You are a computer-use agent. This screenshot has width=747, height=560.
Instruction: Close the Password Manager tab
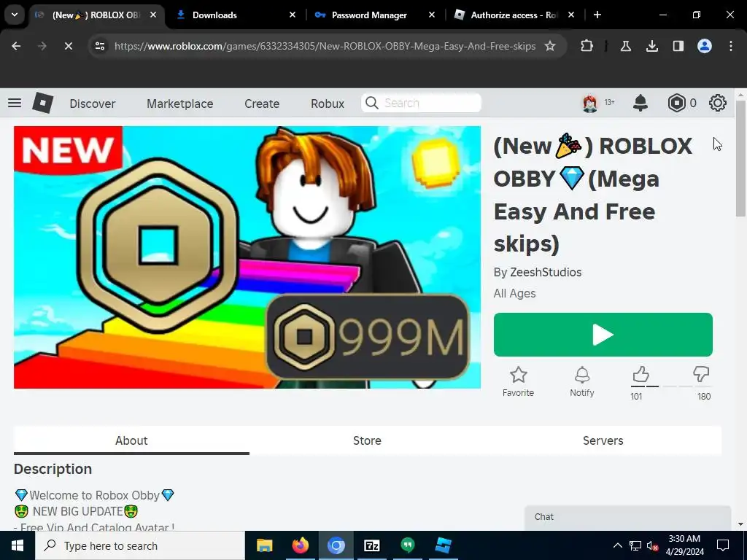click(x=431, y=15)
